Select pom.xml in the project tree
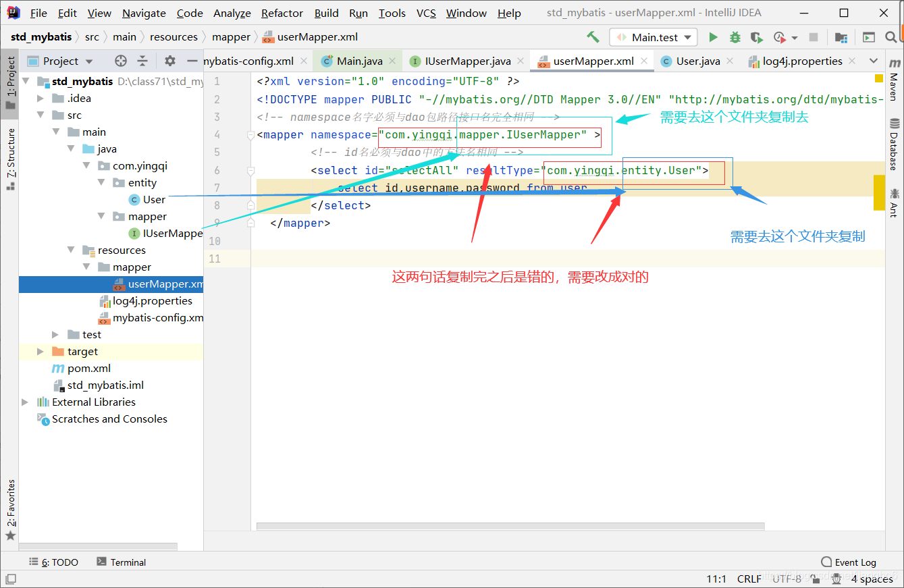The width and height of the screenshot is (904, 588). [x=89, y=368]
